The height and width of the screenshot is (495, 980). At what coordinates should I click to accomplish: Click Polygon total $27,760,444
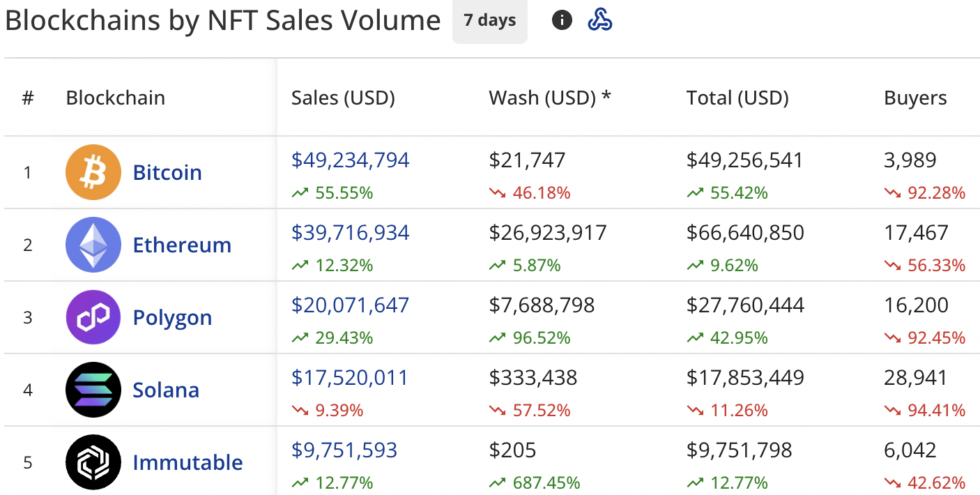click(x=745, y=305)
